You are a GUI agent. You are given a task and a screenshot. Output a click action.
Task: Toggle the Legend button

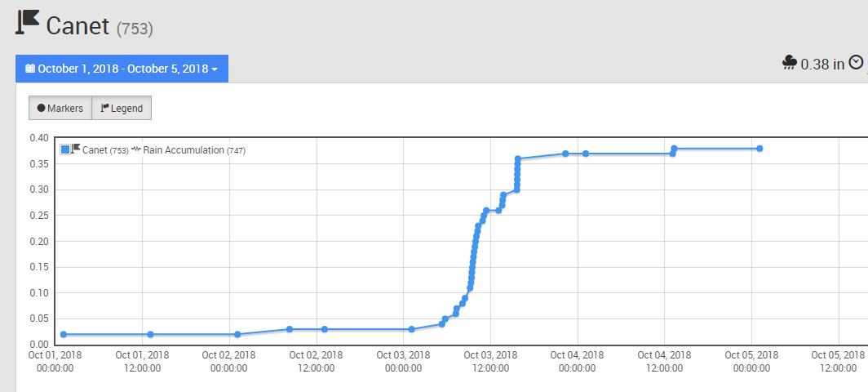click(x=121, y=108)
